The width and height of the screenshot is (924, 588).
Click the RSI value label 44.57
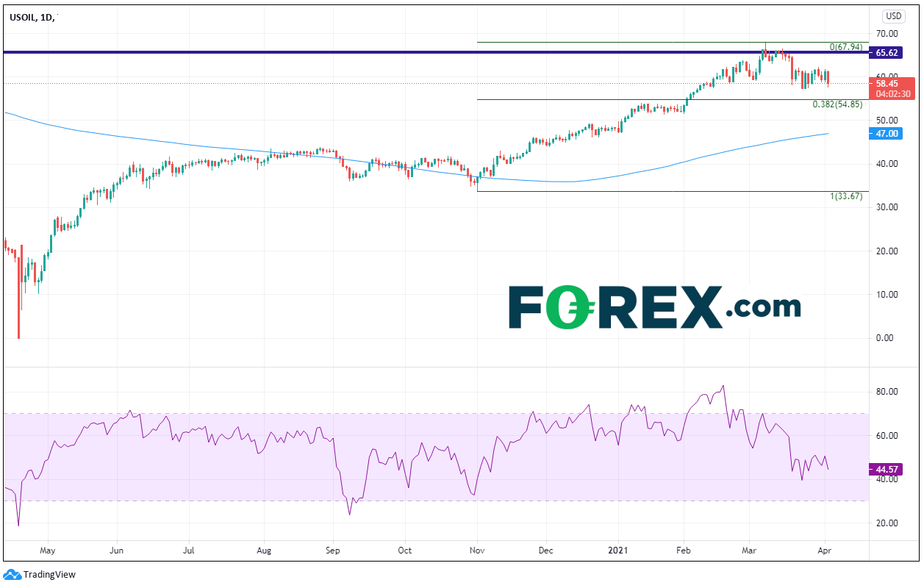(887, 469)
